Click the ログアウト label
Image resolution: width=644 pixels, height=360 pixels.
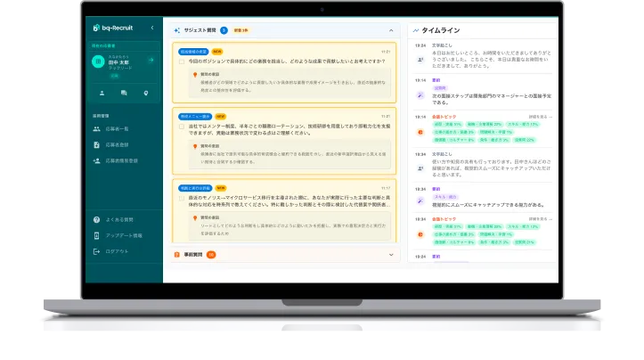117,251
